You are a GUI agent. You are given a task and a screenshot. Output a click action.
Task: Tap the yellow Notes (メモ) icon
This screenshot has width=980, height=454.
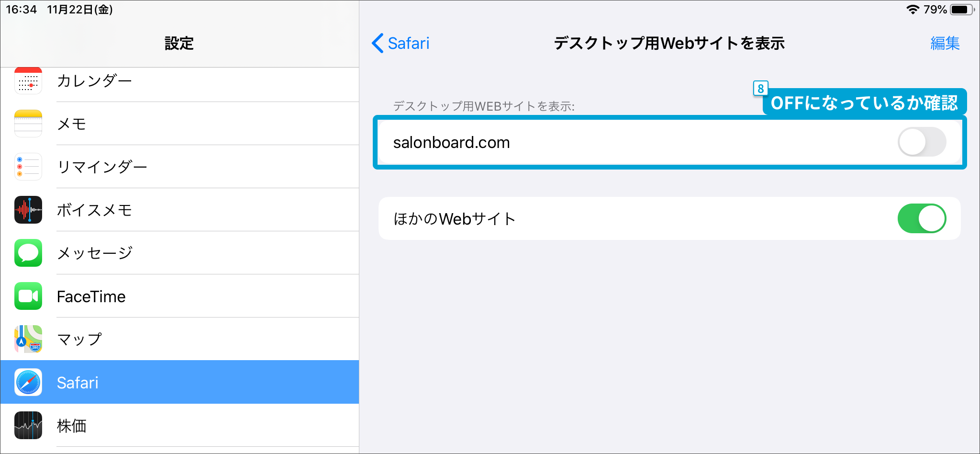pos(28,124)
